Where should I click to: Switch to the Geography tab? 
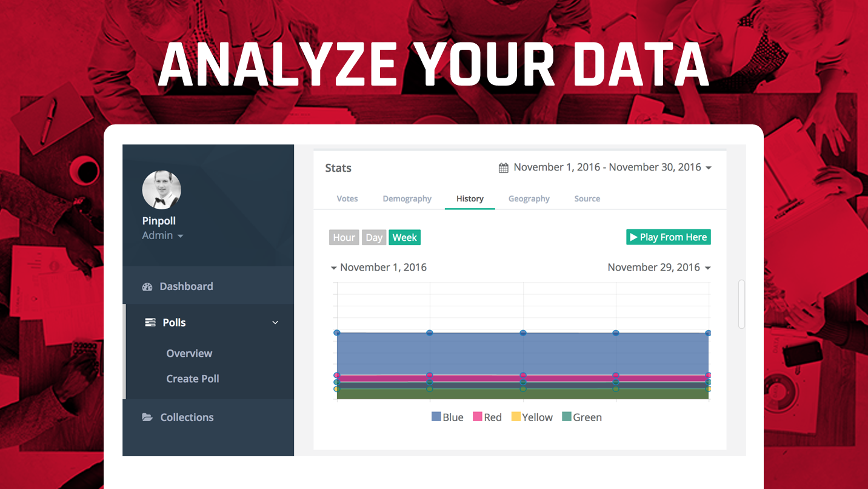point(529,198)
